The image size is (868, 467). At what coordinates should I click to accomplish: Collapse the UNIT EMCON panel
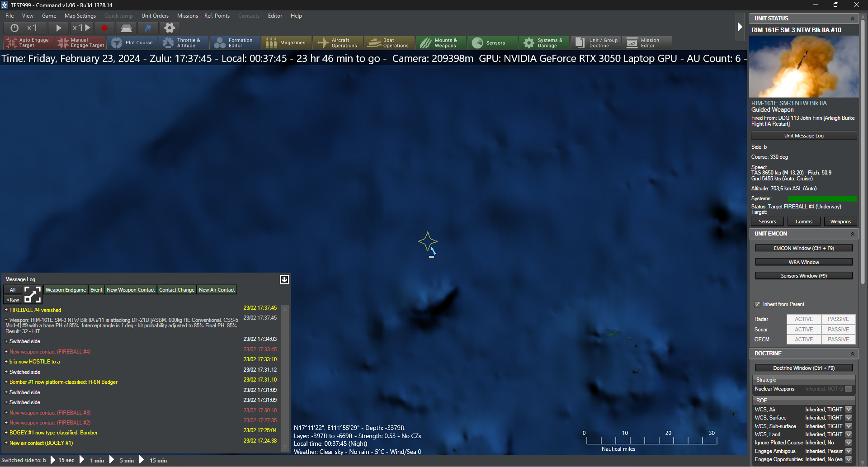click(853, 234)
